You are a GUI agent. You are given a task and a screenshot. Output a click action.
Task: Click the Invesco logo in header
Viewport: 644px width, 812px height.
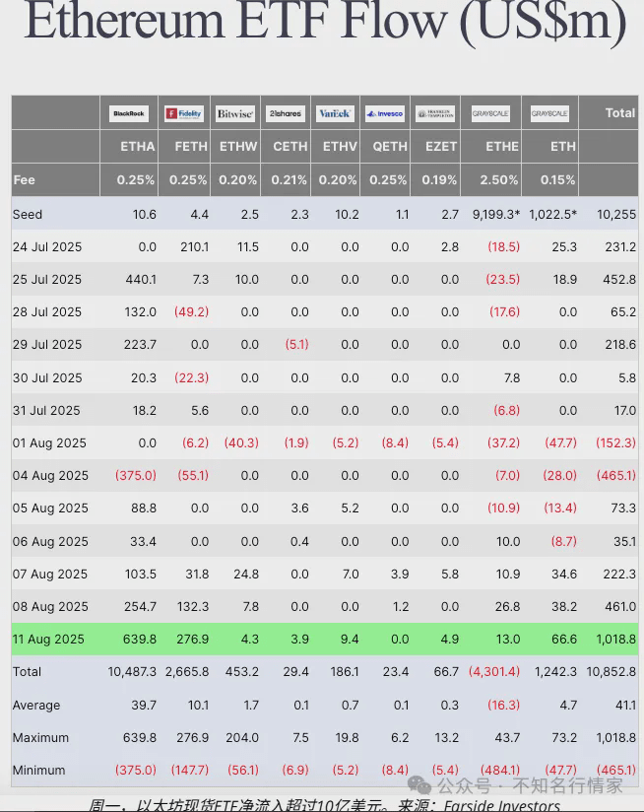tap(385, 113)
